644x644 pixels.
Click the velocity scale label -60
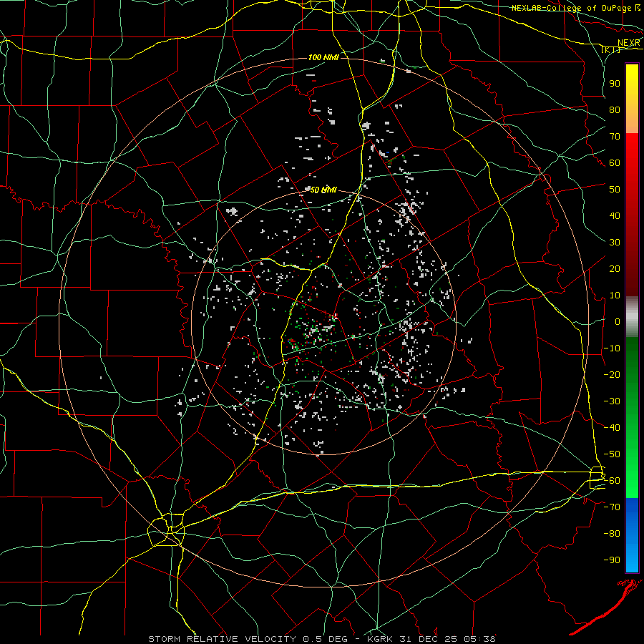[x=612, y=481]
